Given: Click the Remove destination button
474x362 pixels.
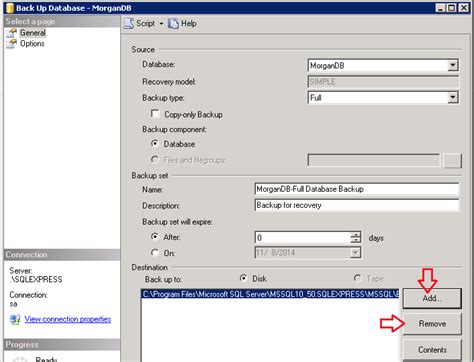Looking at the screenshot, I should point(432,324).
